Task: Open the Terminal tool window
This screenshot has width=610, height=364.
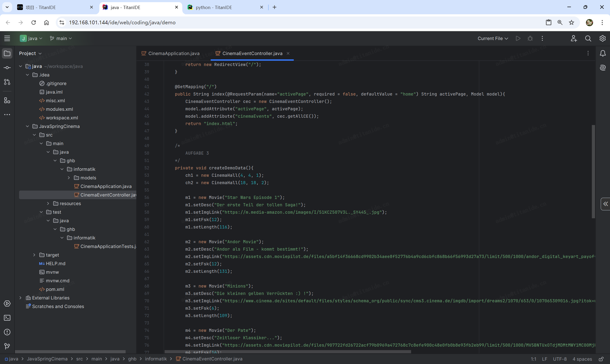Action: pyautogui.click(x=7, y=318)
